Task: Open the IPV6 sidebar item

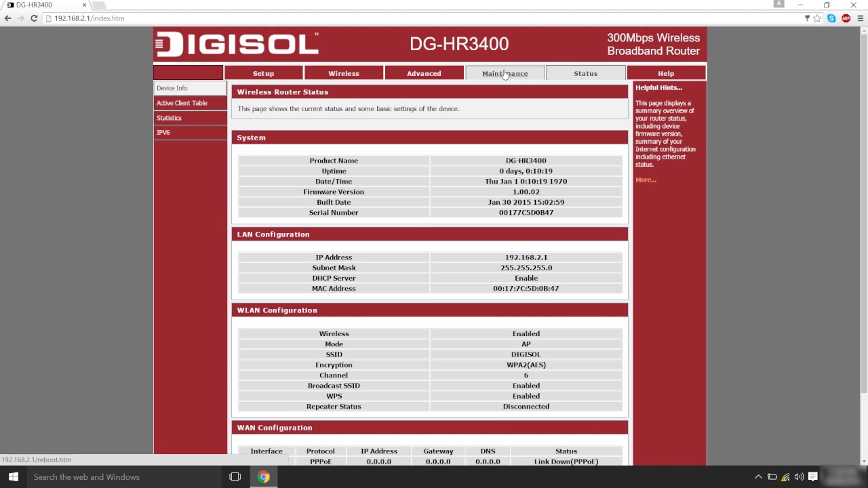Action: [x=191, y=133]
